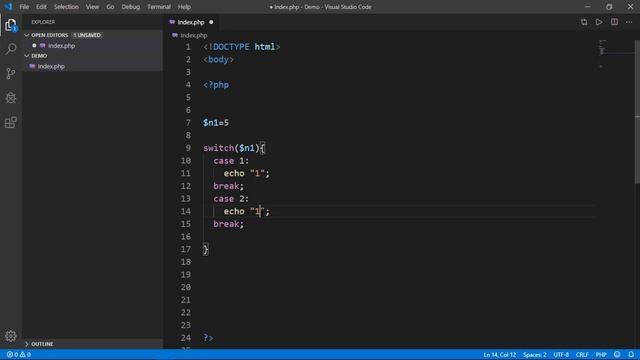Open the Search view icon
Image resolution: width=640 pixels, height=360 pixels.
click(x=11, y=49)
